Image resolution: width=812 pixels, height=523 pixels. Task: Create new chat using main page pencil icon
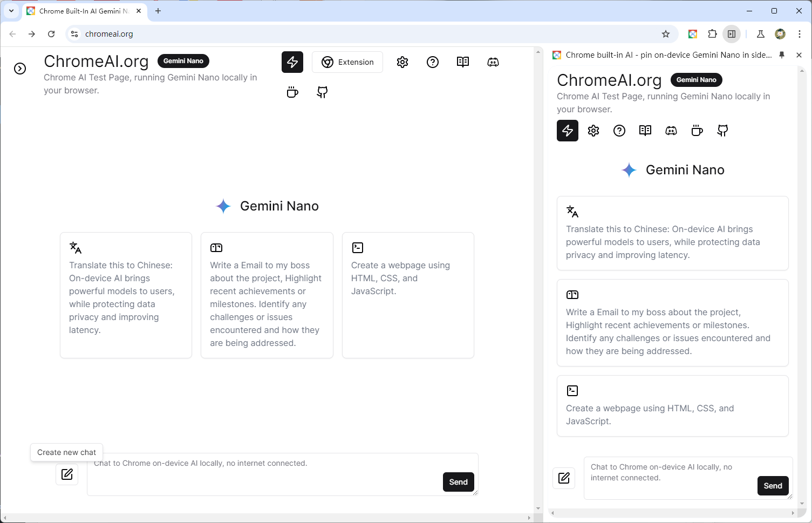pyautogui.click(x=67, y=474)
